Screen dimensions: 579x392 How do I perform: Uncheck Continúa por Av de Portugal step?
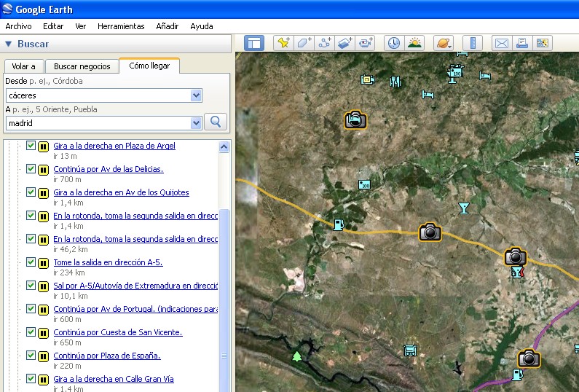pyautogui.click(x=31, y=308)
